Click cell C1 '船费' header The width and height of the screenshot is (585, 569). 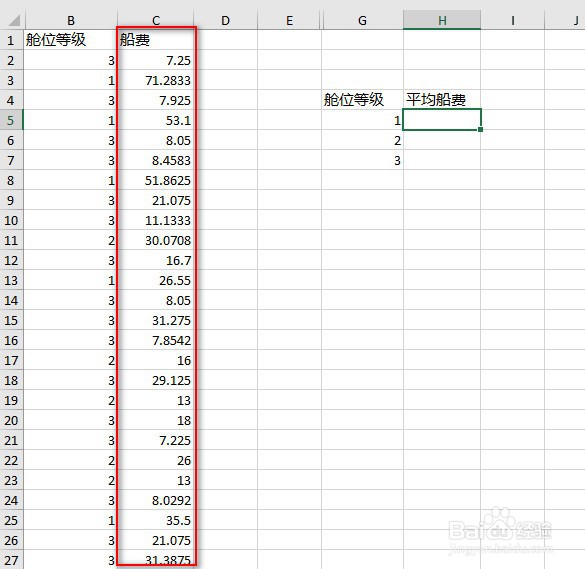coord(156,40)
